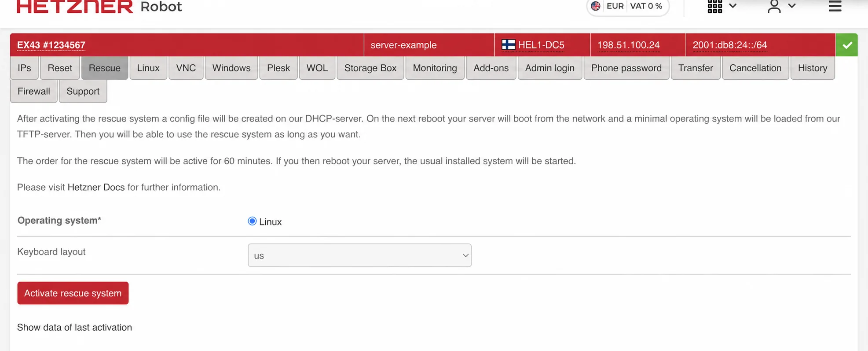Open the Support tab

pyautogui.click(x=83, y=91)
